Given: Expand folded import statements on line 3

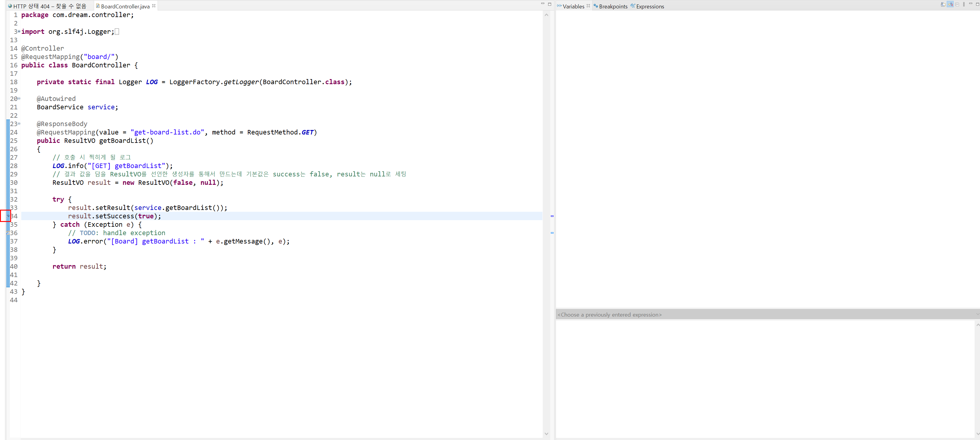Looking at the screenshot, I should [x=19, y=31].
